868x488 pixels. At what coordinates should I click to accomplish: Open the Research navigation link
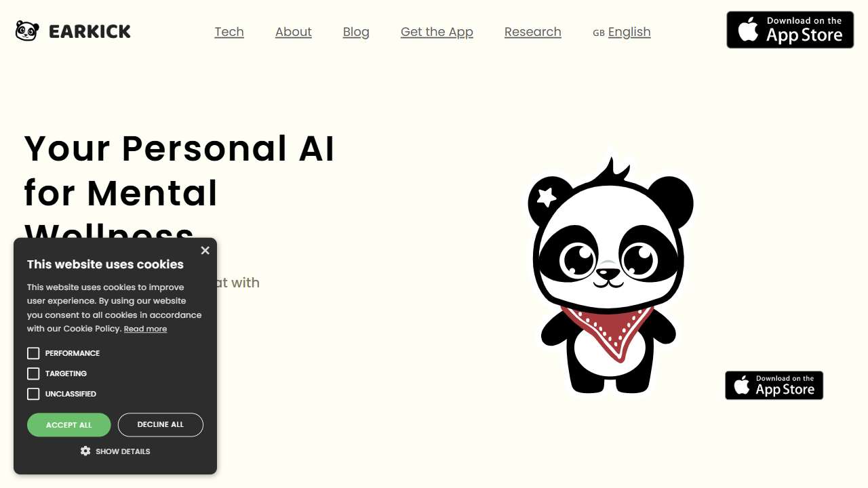point(533,32)
